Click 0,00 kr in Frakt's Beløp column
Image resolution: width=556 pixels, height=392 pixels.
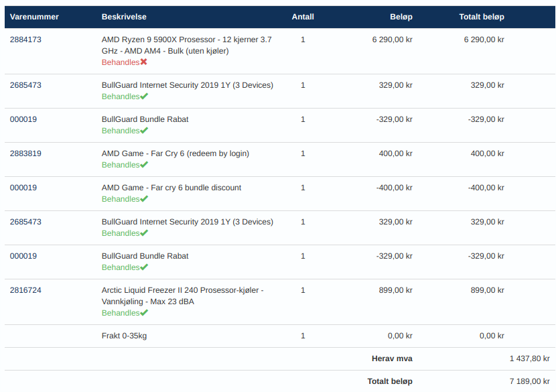click(400, 336)
